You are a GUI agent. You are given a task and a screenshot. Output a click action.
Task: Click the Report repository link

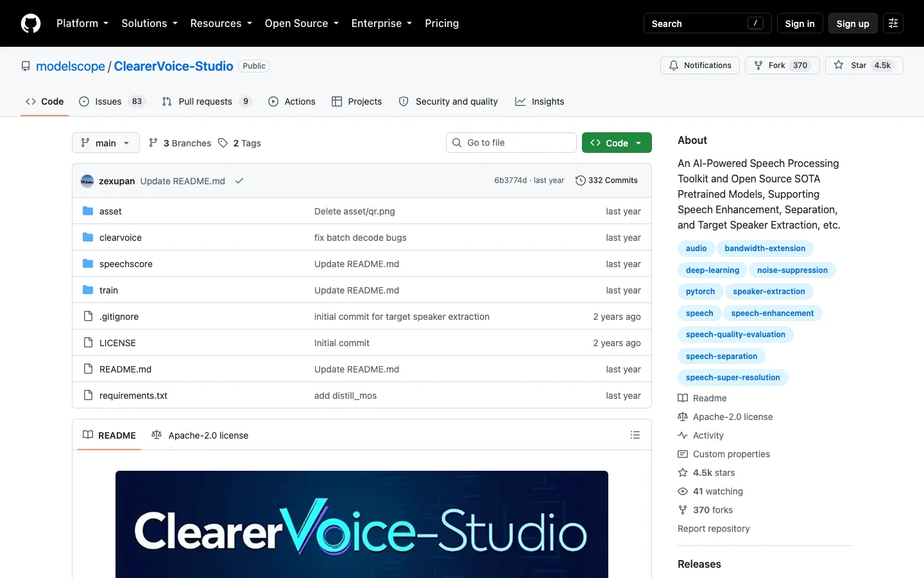click(x=714, y=529)
